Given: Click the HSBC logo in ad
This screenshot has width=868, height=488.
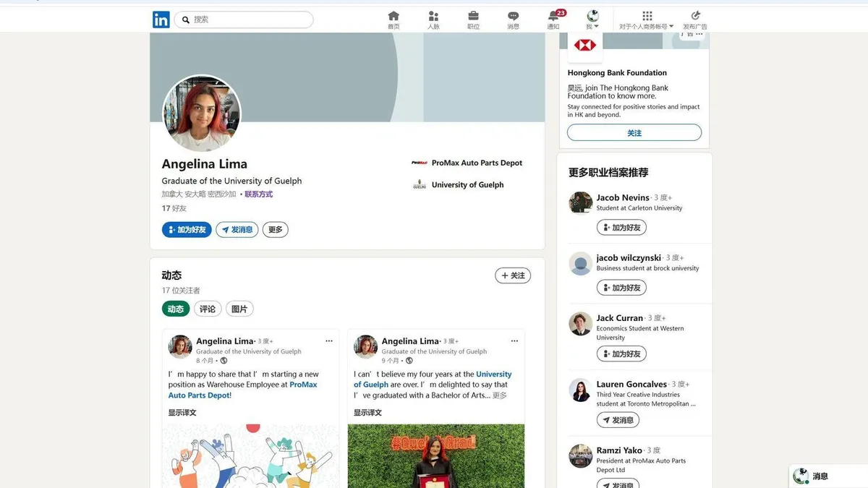Looking at the screenshot, I should pyautogui.click(x=584, y=46).
